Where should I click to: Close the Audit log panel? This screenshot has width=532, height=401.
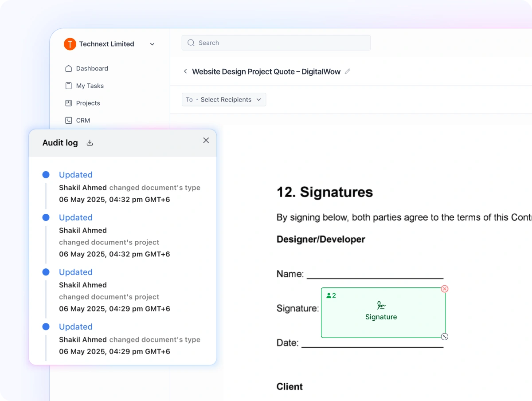tap(206, 140)
